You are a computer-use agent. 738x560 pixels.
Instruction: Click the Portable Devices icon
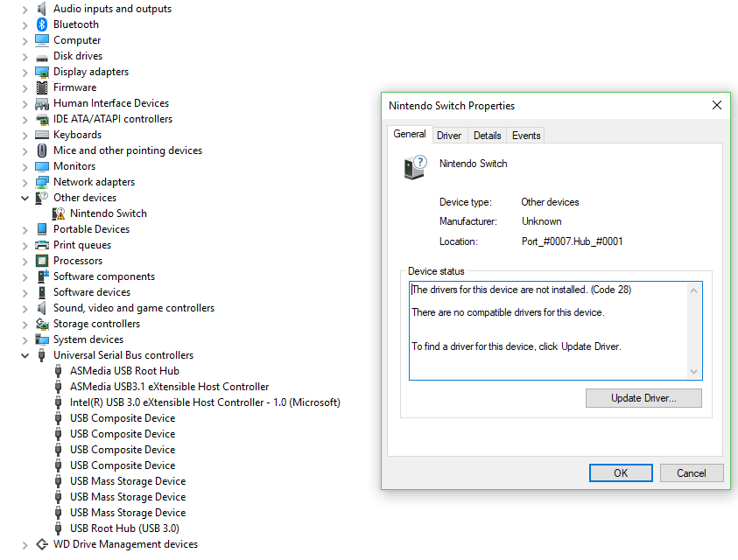click(42, 229)
